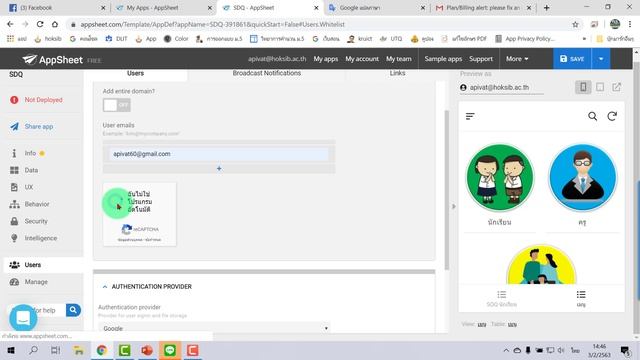Open Chrome from the taskbar

click(x=102, y=350)
